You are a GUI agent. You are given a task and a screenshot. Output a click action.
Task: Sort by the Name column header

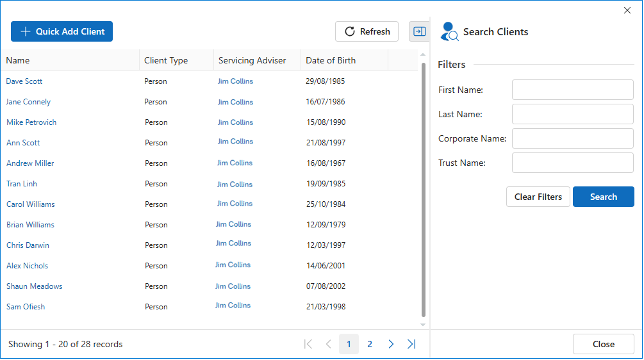[x=18, y=60]
